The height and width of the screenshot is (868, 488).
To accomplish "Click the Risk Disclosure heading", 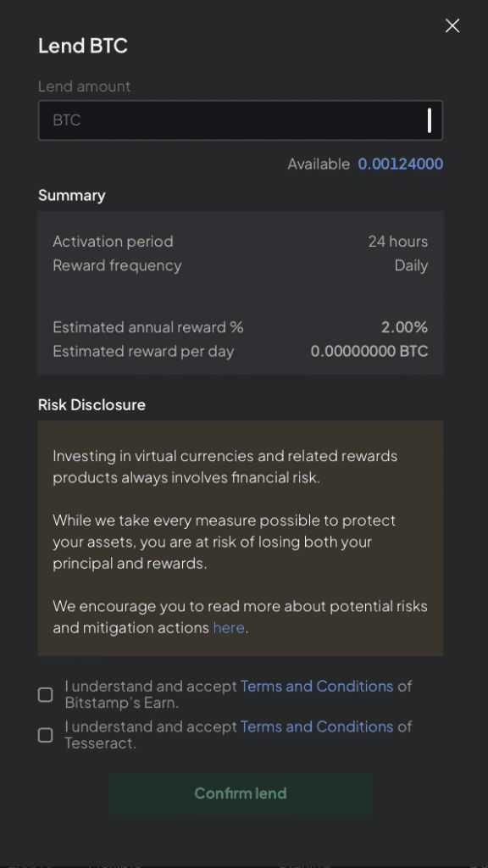I will click(x=91, y=404).
